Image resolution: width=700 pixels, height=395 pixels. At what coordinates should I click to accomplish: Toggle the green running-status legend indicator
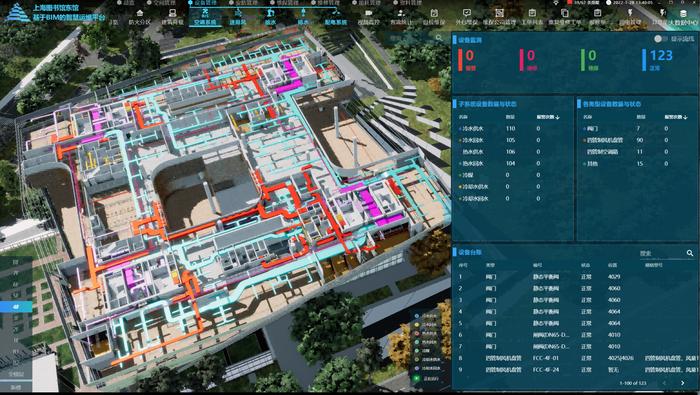point(417,378)
